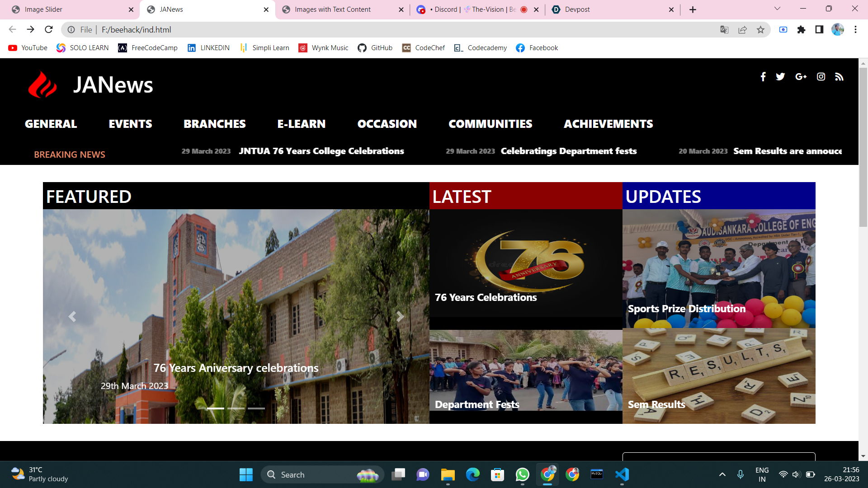The height and width of the screenshot is (488, 868).
Task: Go to previous carousel slide
Action: coord(72,316)
